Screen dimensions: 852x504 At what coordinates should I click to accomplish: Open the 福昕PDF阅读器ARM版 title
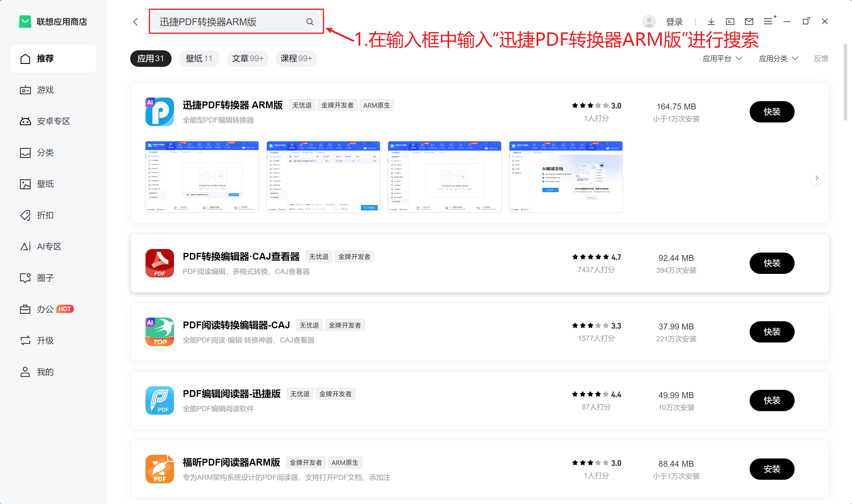pyautogui.click(x=231, y=463)
